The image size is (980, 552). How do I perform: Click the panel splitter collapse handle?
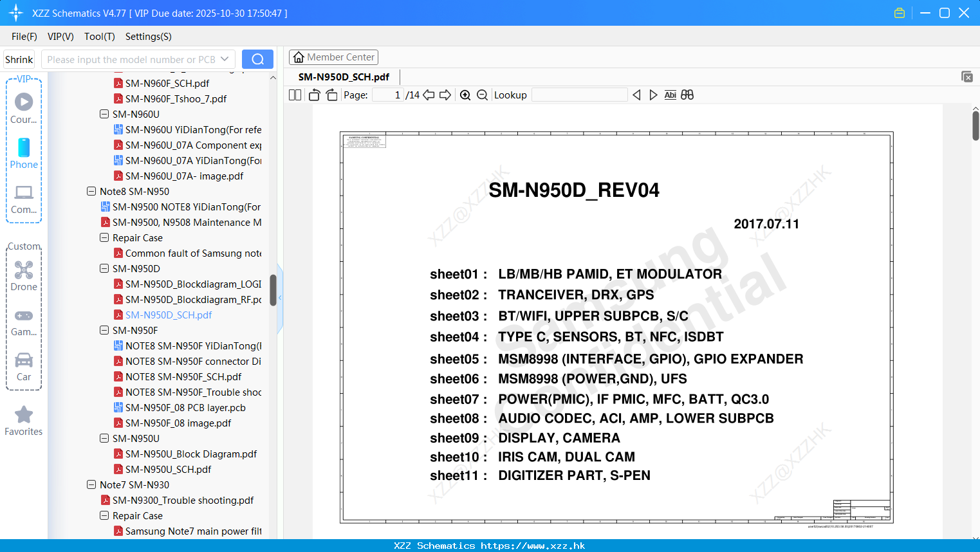coord(280,298)
